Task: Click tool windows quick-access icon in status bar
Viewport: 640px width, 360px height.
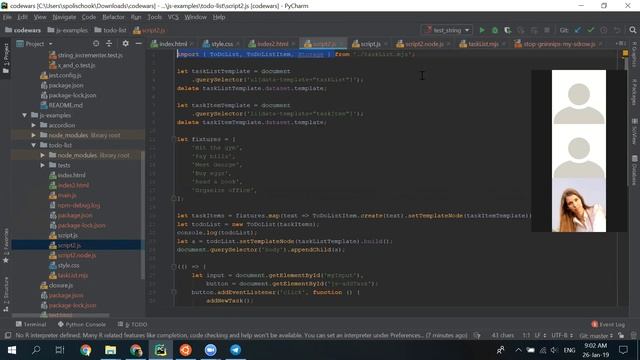Action: 7,336
